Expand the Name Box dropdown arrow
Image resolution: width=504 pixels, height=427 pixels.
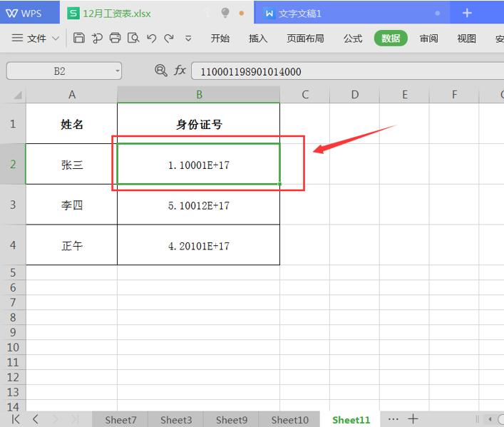coord(118,71)
